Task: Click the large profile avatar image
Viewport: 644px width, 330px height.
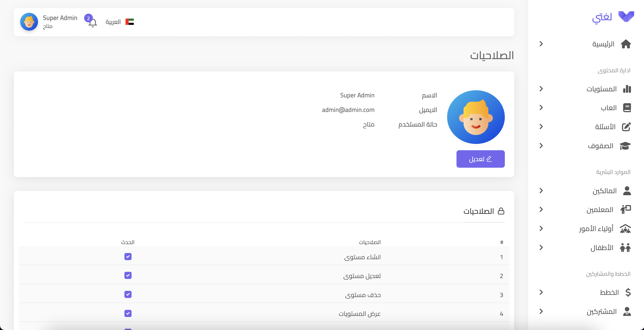Action: click(476, 117)
